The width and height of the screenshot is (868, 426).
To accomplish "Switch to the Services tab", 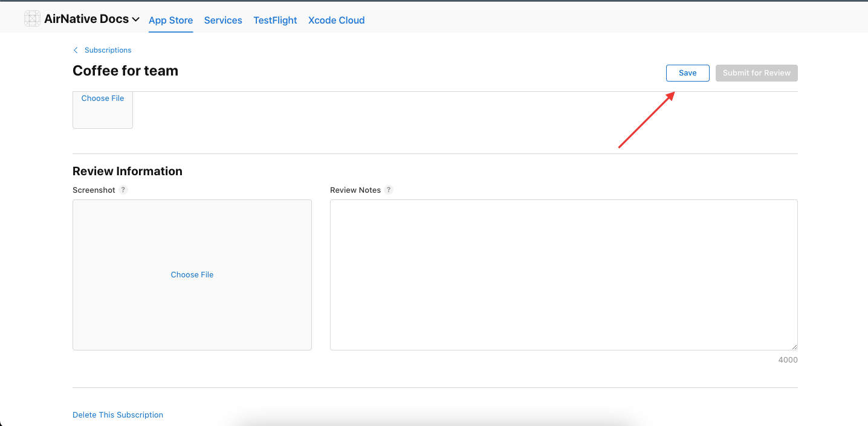I will coord(223,20).
